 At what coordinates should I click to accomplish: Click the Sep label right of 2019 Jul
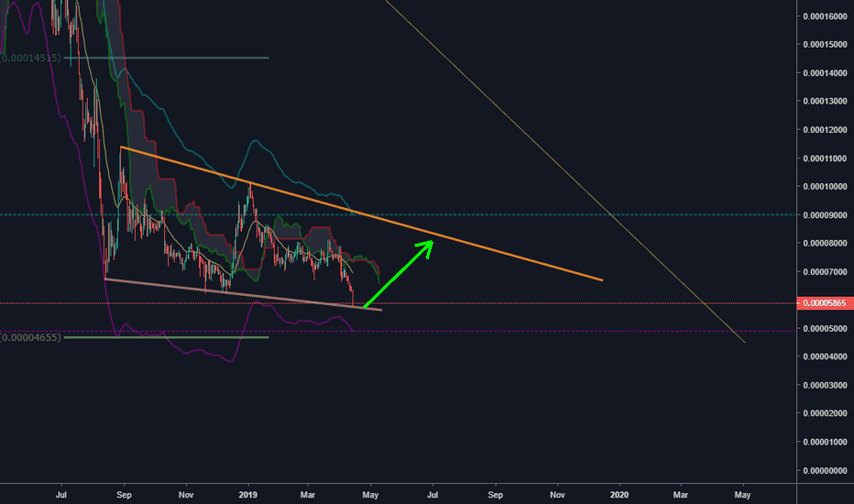pyautogui.click(x=495, y=495)
